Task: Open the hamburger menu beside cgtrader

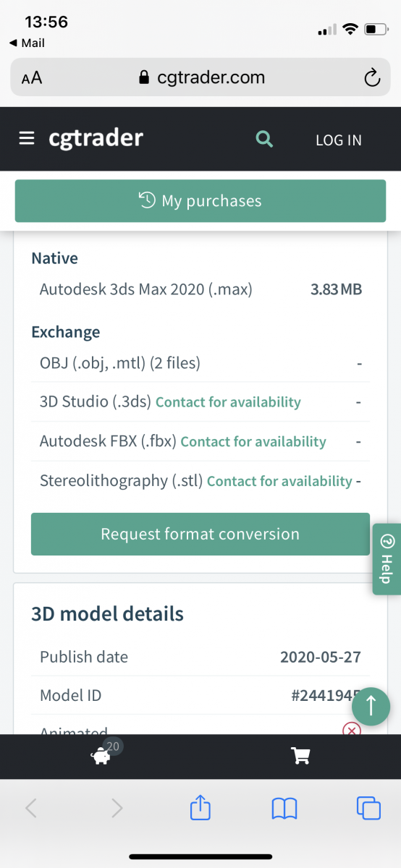Action: pos(27,138)
